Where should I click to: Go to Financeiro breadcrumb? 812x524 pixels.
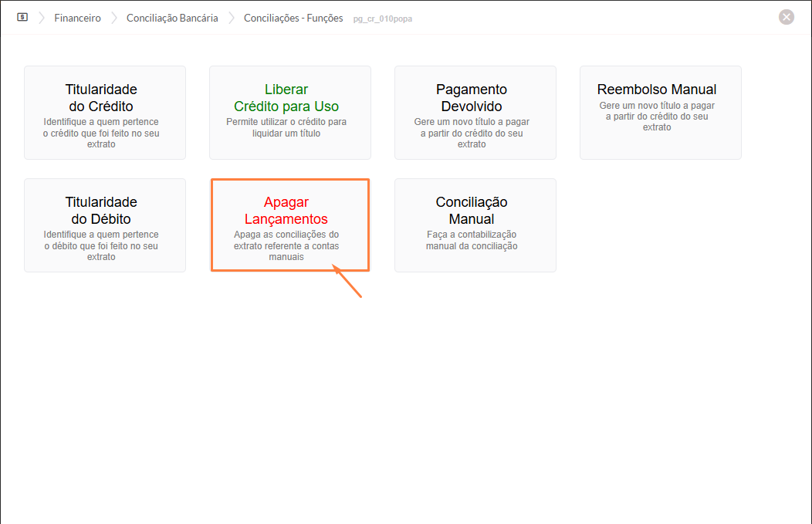coord(77,18)
